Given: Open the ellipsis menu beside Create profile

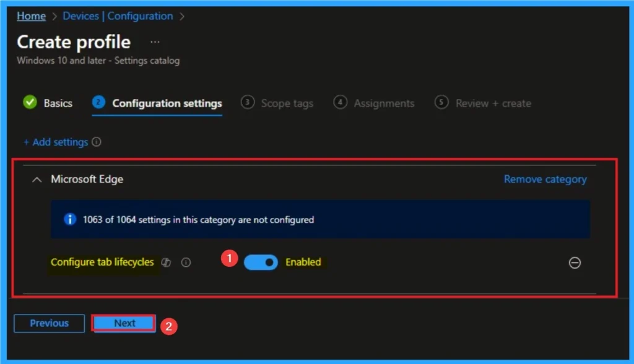Looking at the screenshot, I should click(x=155, y=42).
